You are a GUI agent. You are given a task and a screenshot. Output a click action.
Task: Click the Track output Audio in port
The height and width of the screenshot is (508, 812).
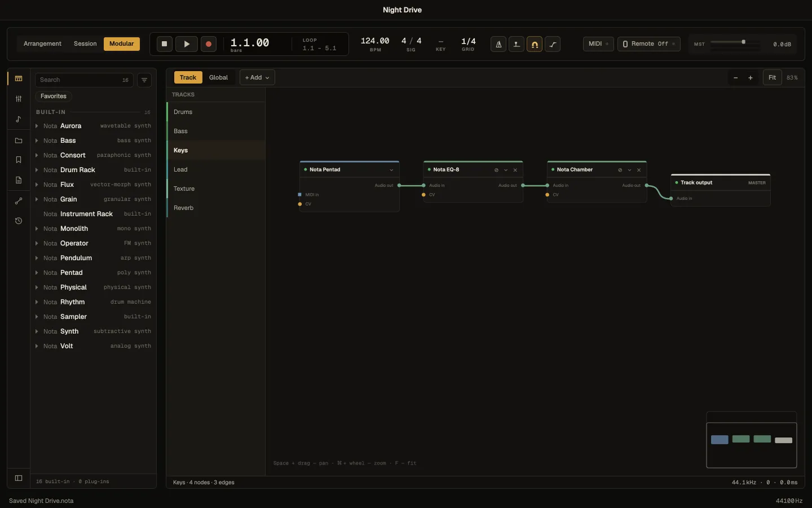click(x=671, y=198)
